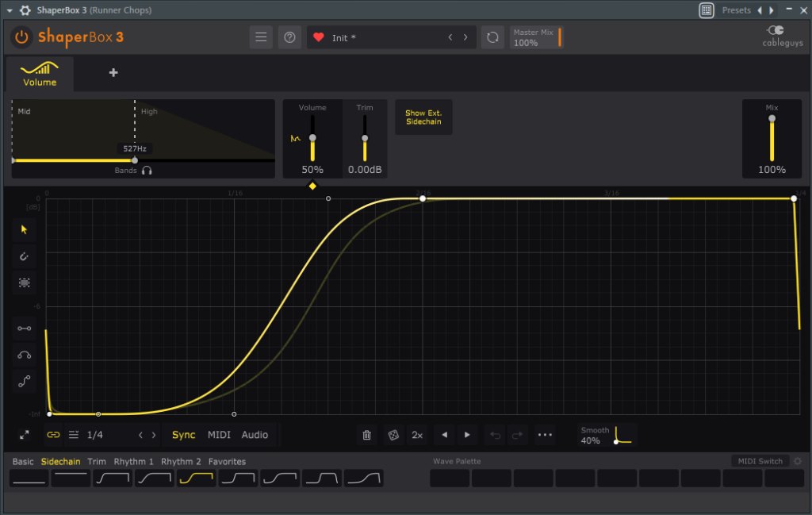Open the 1/4 rate length dropdown
Viewport: 812px width, 515px height.
[x=94, y=435]
